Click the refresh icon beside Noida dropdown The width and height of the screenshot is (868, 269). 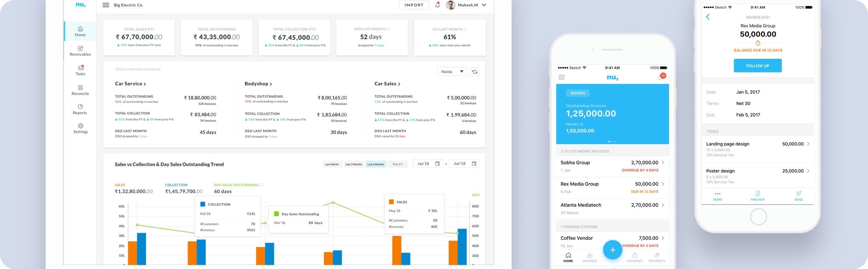point(475,72)
